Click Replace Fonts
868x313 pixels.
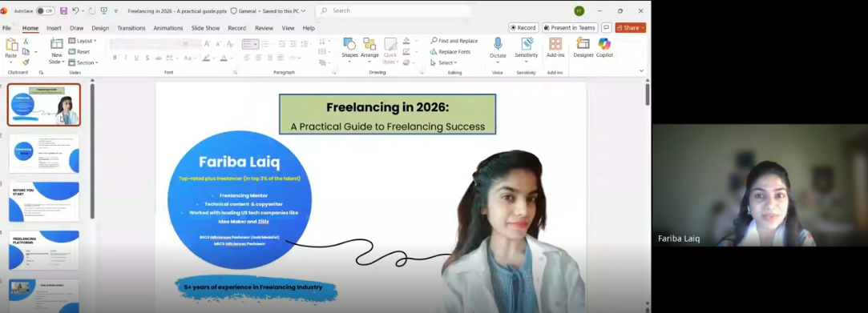(450, 51)
